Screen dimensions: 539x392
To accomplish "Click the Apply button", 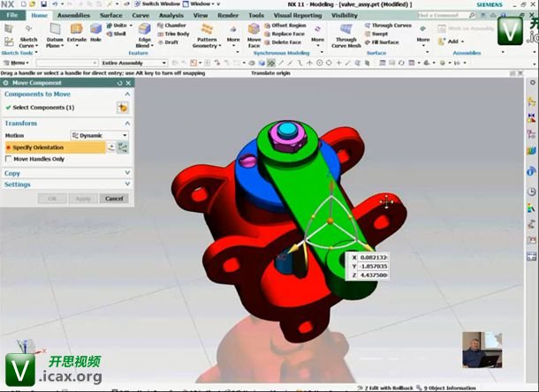I will tap(83, 199).
